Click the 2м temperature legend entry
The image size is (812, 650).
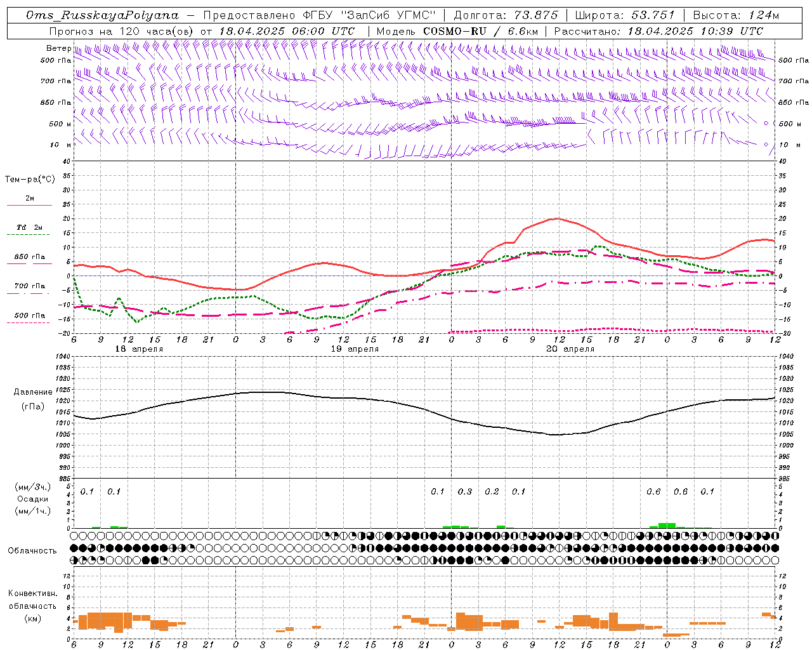click(30, 199)
